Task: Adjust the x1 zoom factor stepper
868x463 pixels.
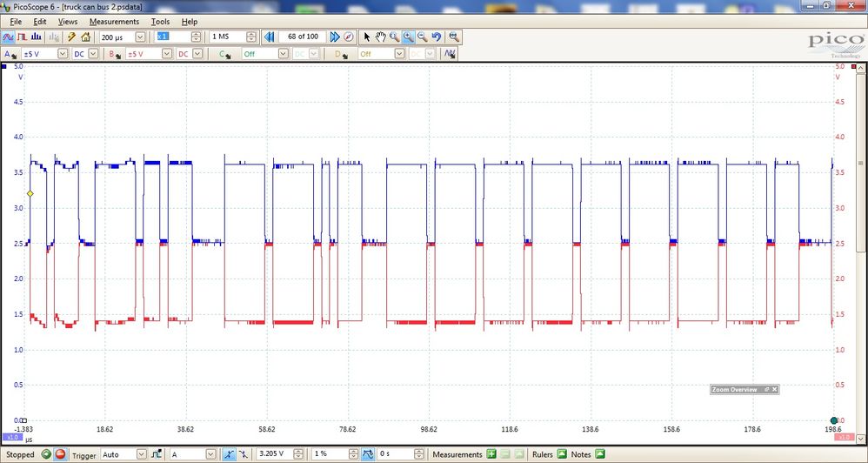Action: pyautogui.click(x=196, y=37)
